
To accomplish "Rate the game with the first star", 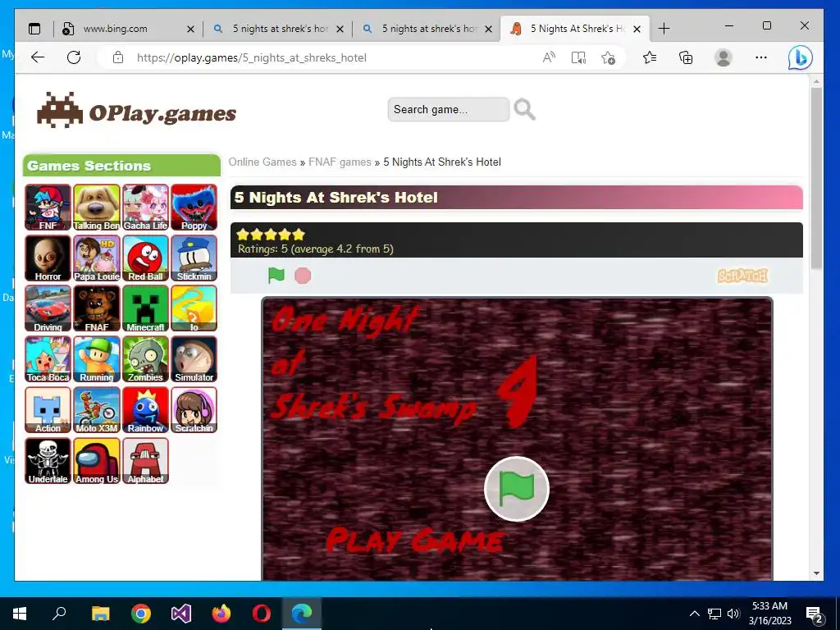I will click(243, 234).
